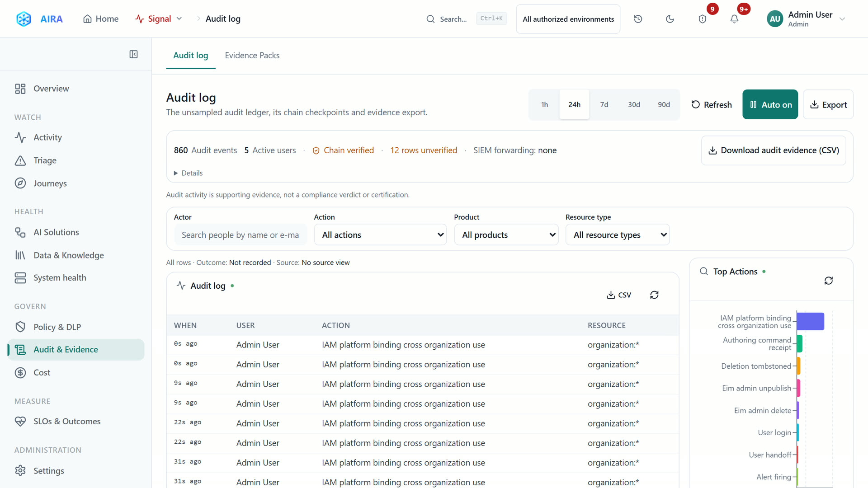
Task: Click the SLOs & Outcomes heart icon
Action: pos(20,422)
